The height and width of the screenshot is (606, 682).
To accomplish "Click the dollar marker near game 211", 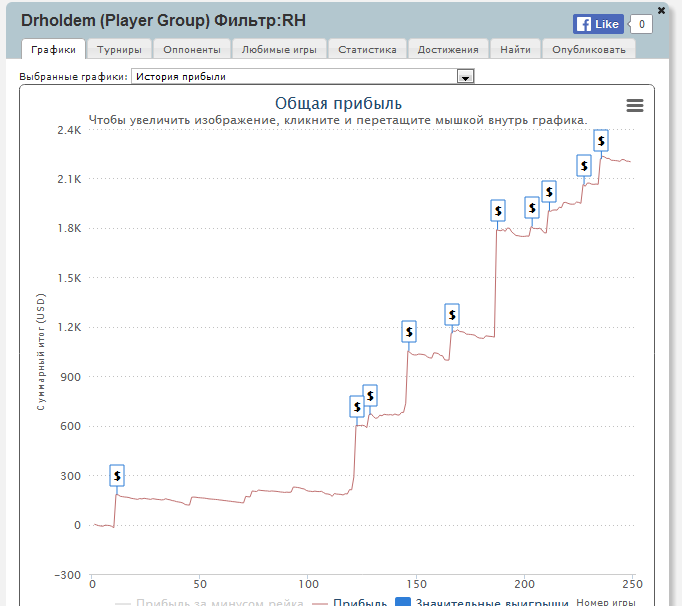I will (549, 192).
